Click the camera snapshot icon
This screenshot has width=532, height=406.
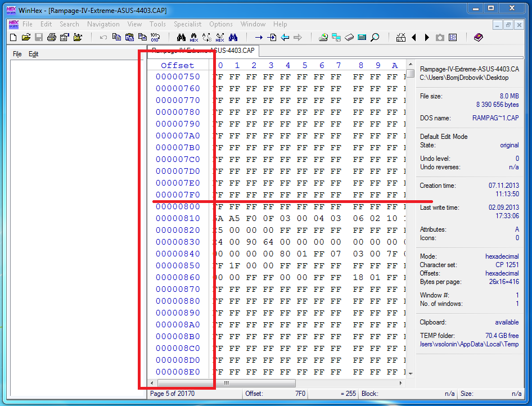tap(440, 37)
